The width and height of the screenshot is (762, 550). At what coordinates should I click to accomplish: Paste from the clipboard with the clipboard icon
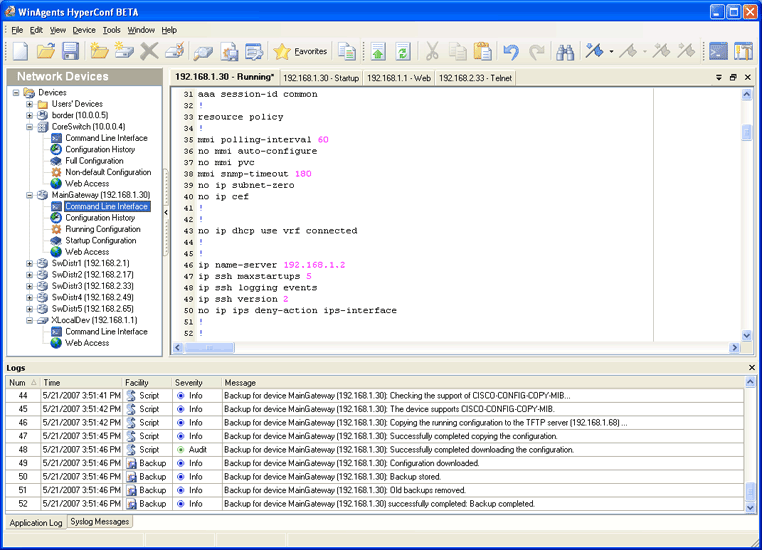(x=483, y=51)
